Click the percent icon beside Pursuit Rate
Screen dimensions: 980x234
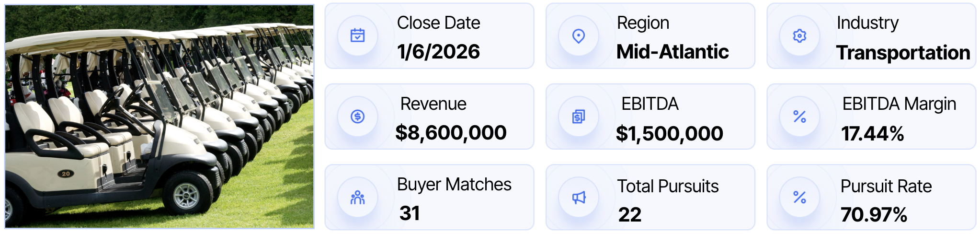(799, 197)
